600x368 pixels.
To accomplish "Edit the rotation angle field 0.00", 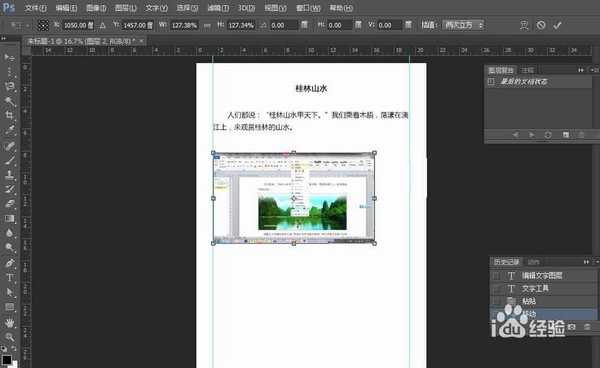I will tap(283, 26).
